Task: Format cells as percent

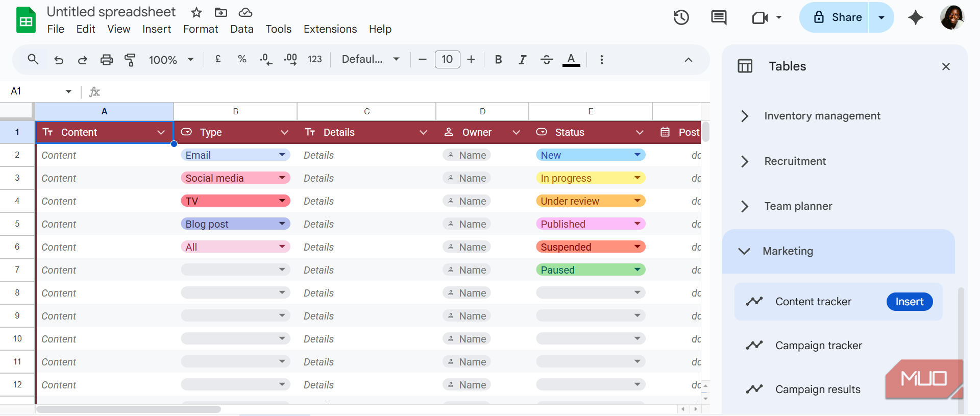Action: click(x=242, y=59)
